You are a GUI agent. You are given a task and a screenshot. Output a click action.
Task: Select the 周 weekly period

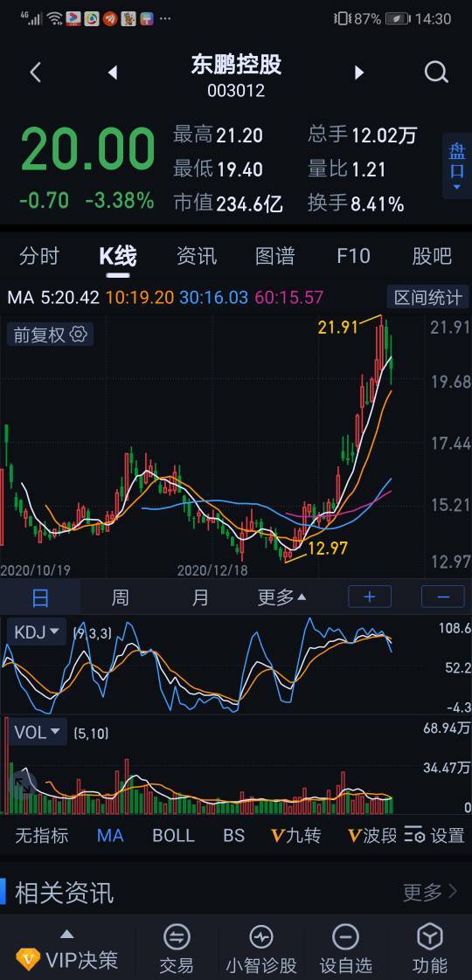[x=120, y=597]
